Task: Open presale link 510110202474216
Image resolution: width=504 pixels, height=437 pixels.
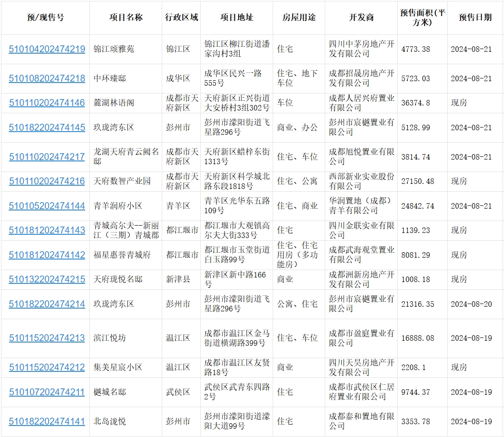Action: [47, 182]
